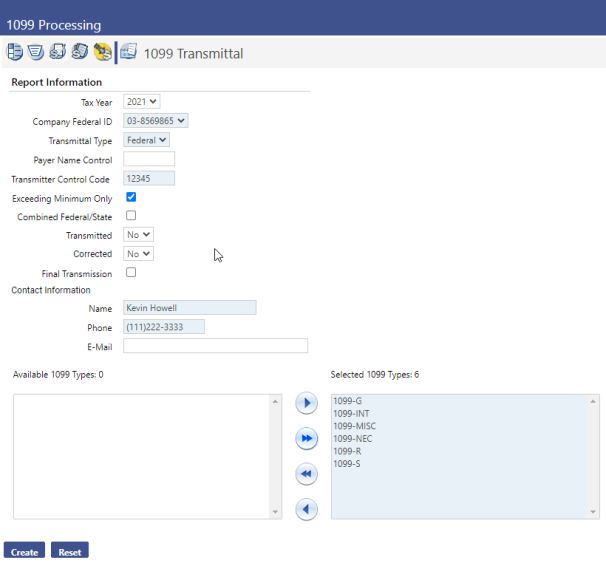Expand the Company Federal ID dropdown
606x563 pixels.
pos(156,121)
